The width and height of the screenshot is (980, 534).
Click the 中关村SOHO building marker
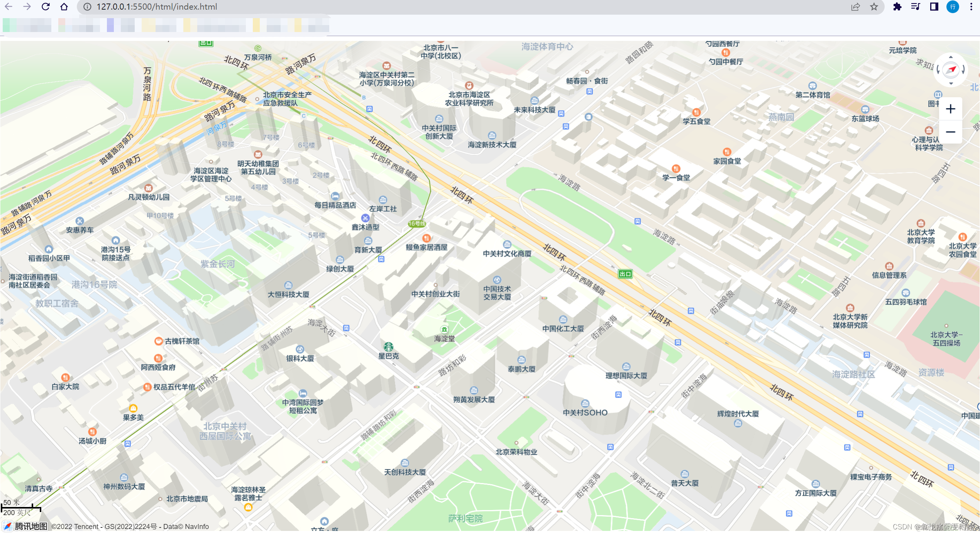(x=585, y=404)
